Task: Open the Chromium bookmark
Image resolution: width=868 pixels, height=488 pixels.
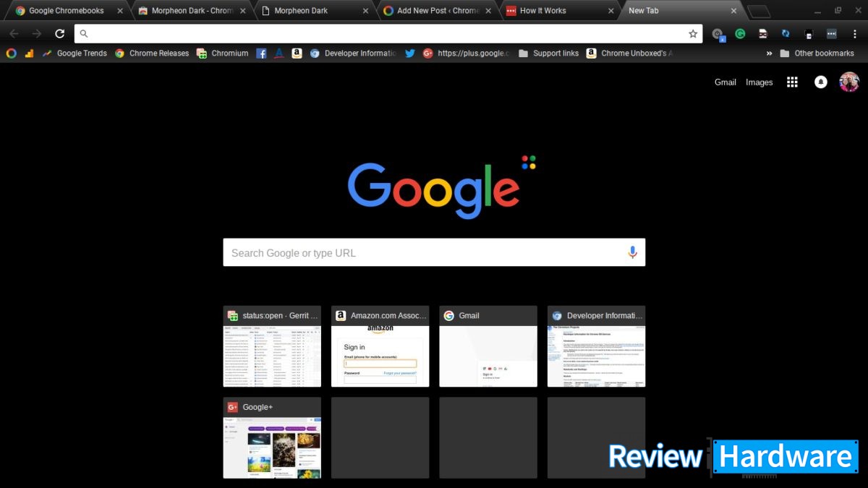Action: pos(222,53)
